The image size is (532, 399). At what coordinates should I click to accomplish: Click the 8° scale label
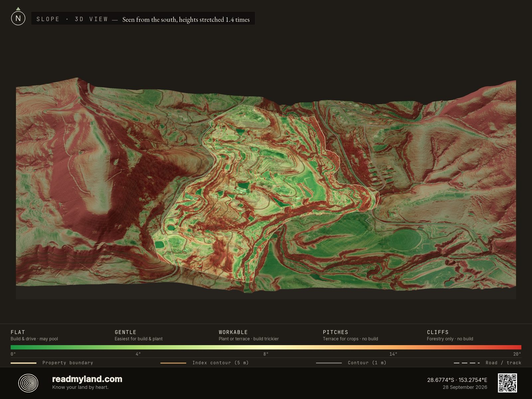click(x=266, y=354)
